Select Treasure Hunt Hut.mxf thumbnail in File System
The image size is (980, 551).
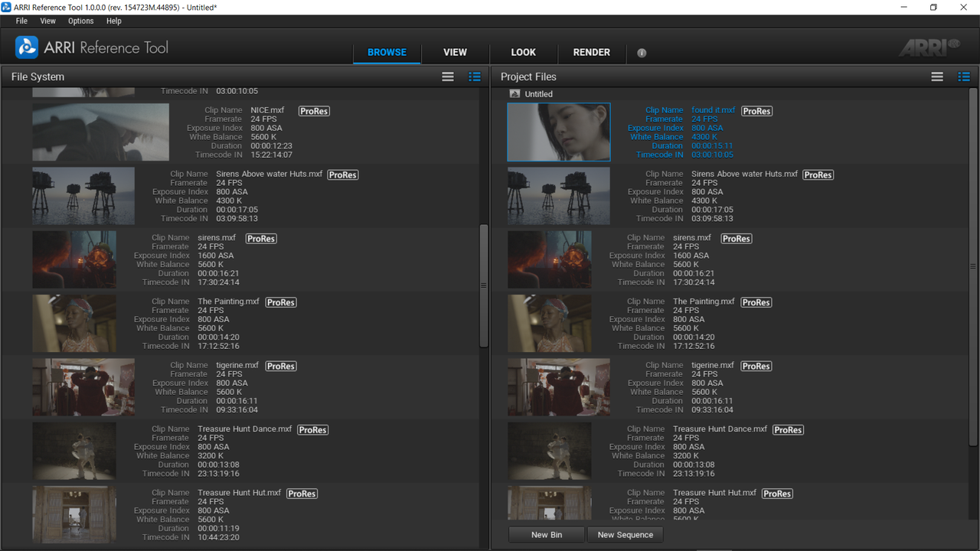74,515
